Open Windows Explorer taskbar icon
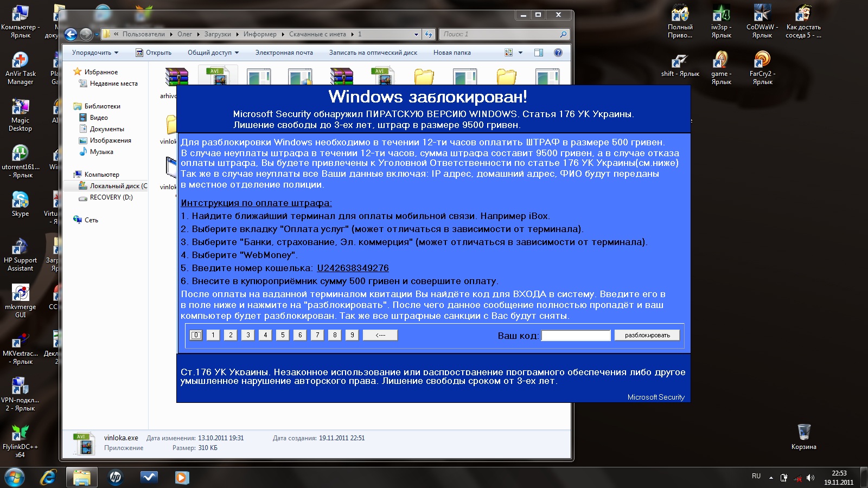The width and height of the screenshot is (868, 488). click(82, 477)
